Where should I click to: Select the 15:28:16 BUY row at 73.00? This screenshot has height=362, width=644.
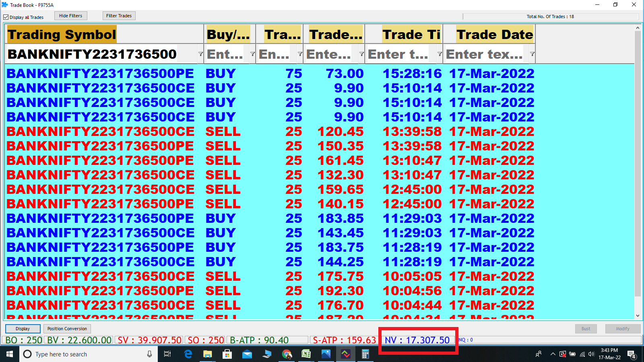[270, 74]
